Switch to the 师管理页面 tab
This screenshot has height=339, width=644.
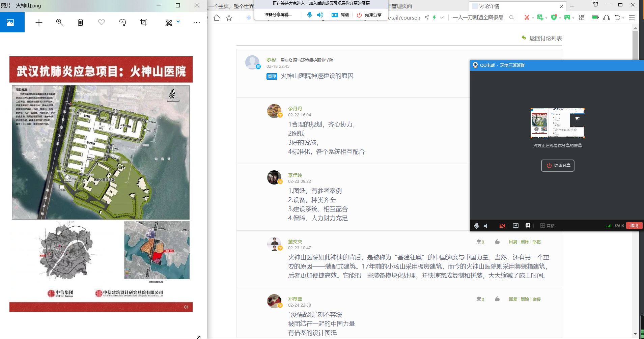400,6
